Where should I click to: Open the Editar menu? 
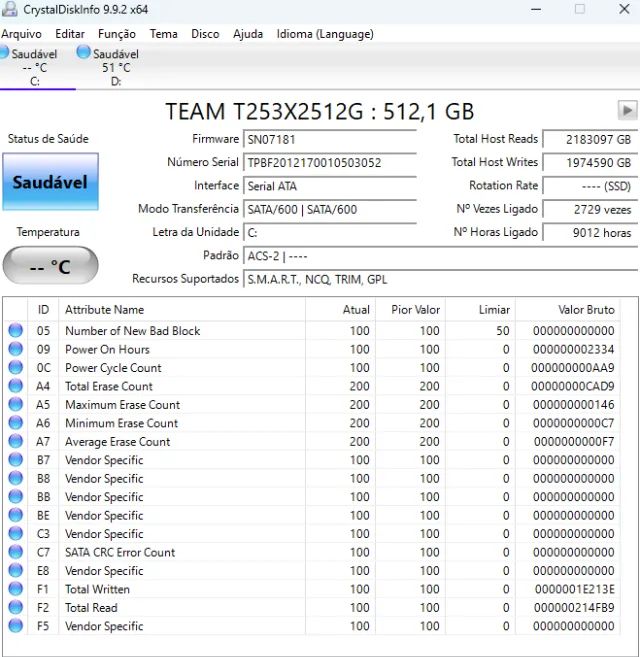[70, 34]
